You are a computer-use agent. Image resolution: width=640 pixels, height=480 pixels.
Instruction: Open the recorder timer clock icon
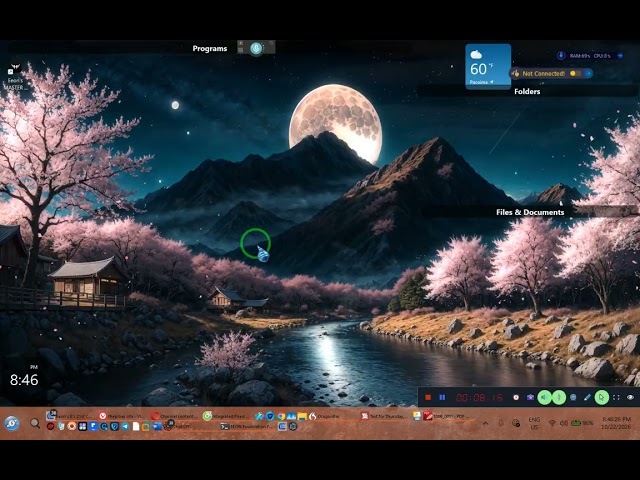click(x=516, y=397)
